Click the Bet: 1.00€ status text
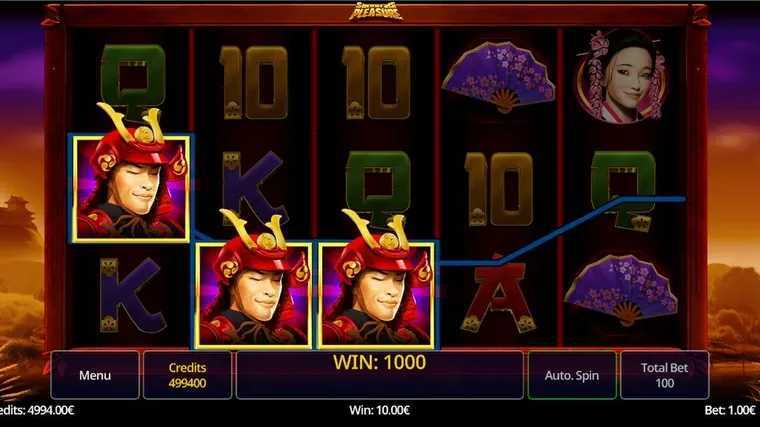The width and height of the screenshot is (760, 427). (x=729, y=411)
